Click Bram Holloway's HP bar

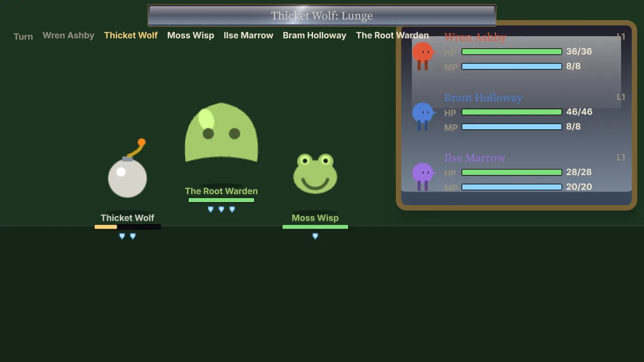pos(512,112)
